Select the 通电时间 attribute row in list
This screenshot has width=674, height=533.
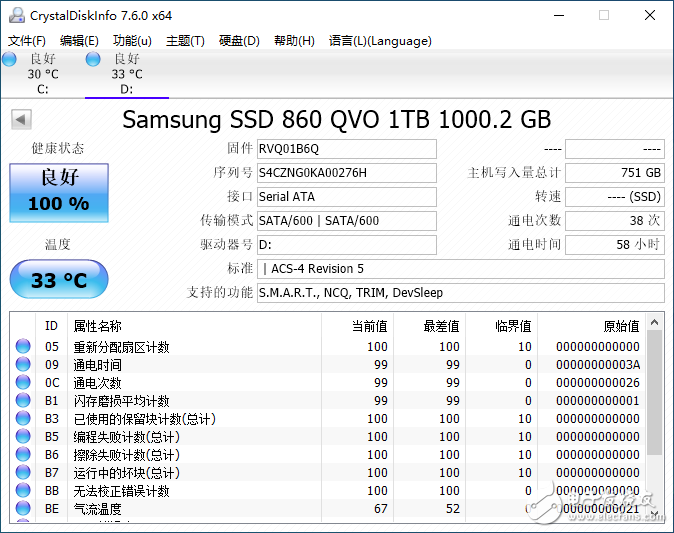[x=328, y=365]
